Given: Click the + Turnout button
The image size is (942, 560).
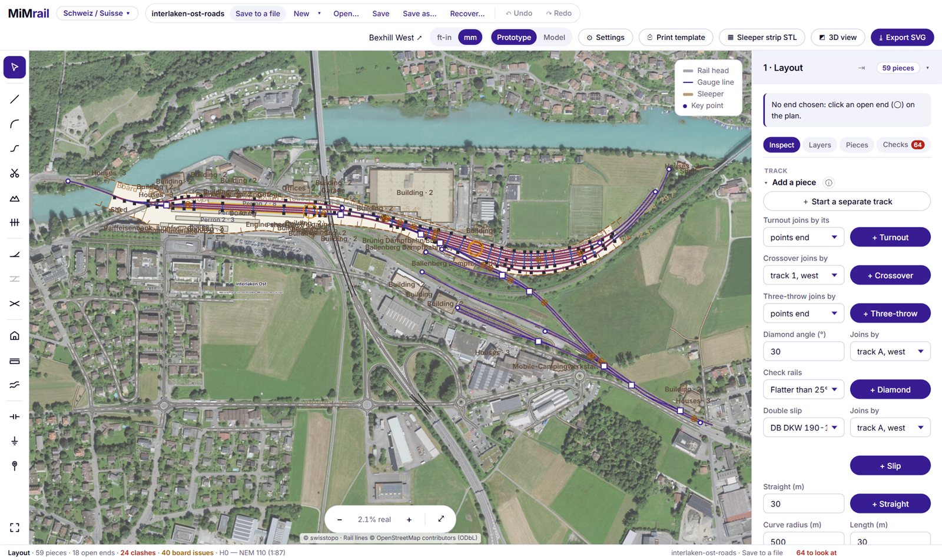Looking at the screenshot, I should 890,237.
